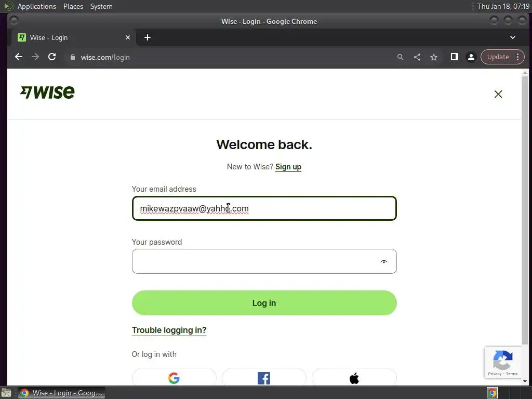Click the browser forward arrow
532x399 pixels.
[x=35, y=57]
